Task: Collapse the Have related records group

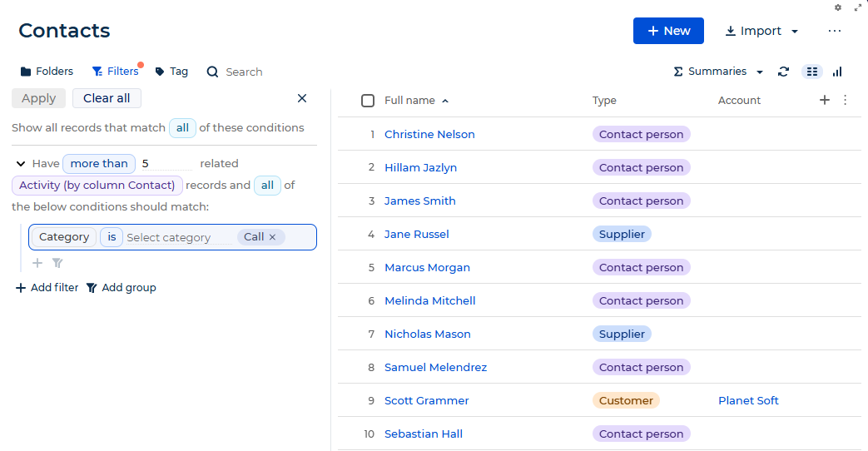Action: (x=21, y=163)
